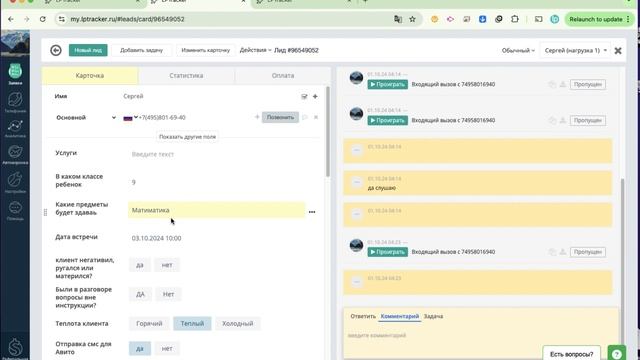
Task: Open the Помощь sidebar section
Action: coord(15,211)
